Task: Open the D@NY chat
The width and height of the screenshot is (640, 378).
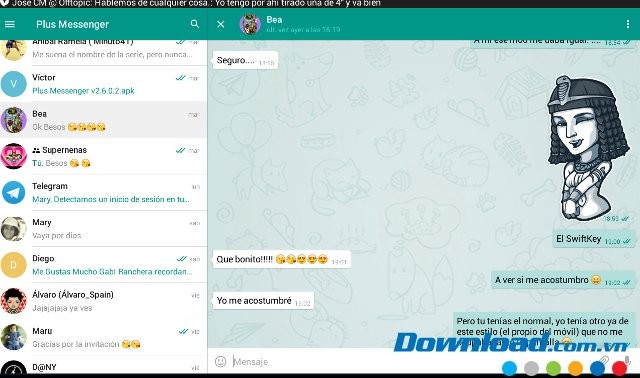Action: coord(104,366)
